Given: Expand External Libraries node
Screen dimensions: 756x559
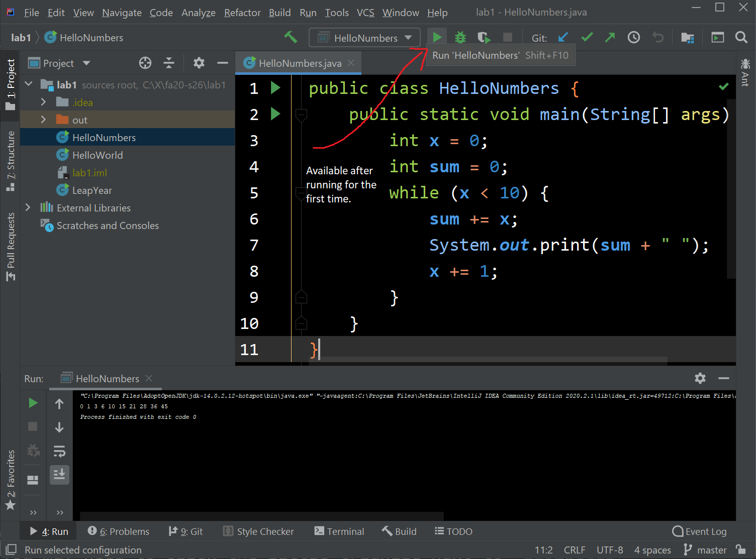Looking at the screenshot, I should point(28,207).
